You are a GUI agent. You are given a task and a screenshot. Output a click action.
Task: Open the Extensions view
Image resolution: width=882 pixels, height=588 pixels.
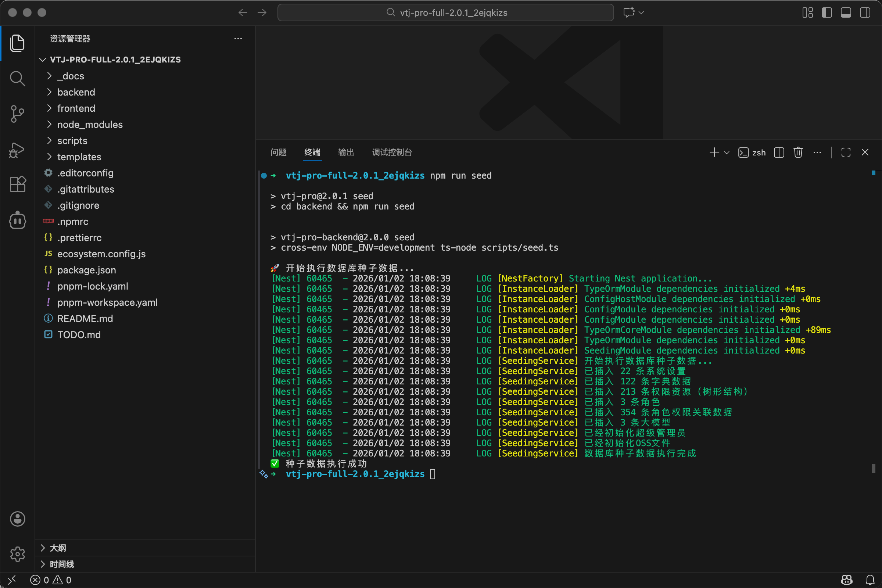17,184
